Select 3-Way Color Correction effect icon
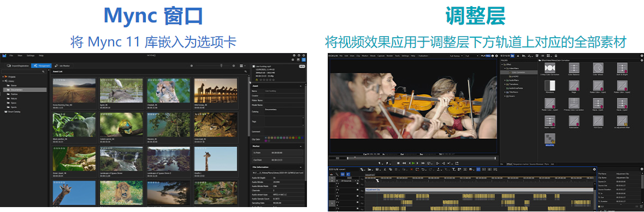The width and height of the screenshot is (644, 212). (x=550, y=68)
